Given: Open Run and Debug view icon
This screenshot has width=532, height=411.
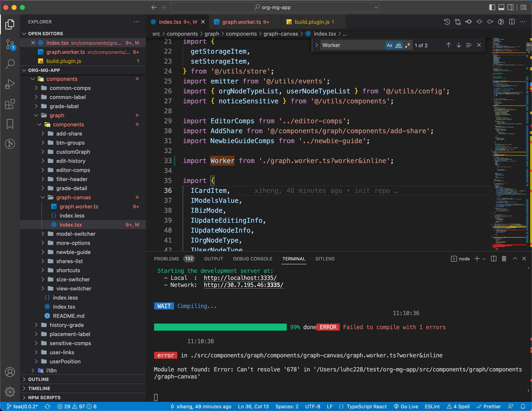Looking at the screenshot, I should [x=10, y=84].
